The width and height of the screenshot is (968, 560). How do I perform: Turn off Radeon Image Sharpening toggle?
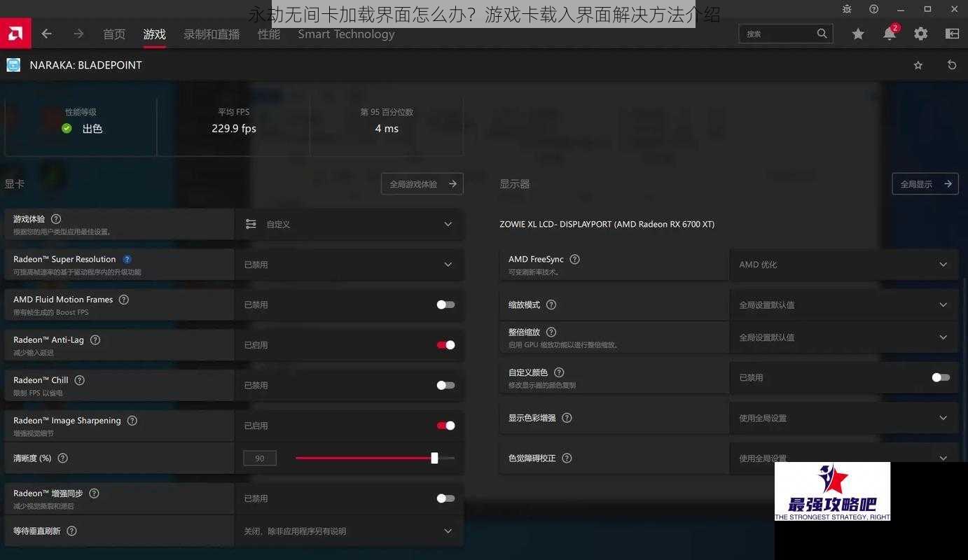(445, 426)
